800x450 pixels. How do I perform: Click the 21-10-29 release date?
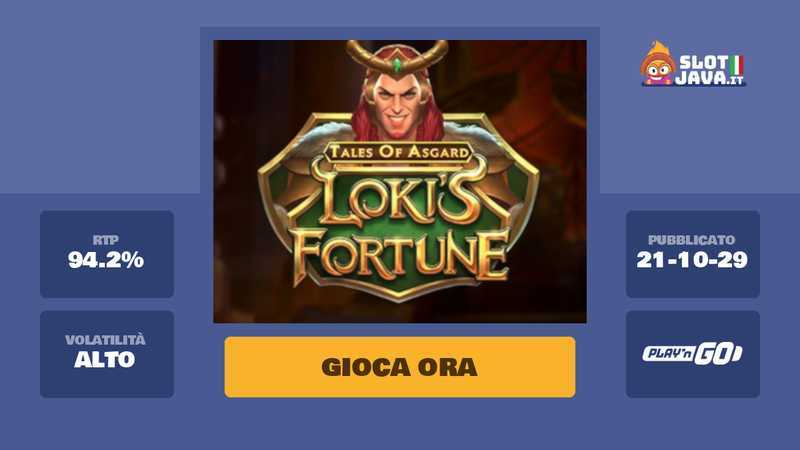click(x=692, y=260)
